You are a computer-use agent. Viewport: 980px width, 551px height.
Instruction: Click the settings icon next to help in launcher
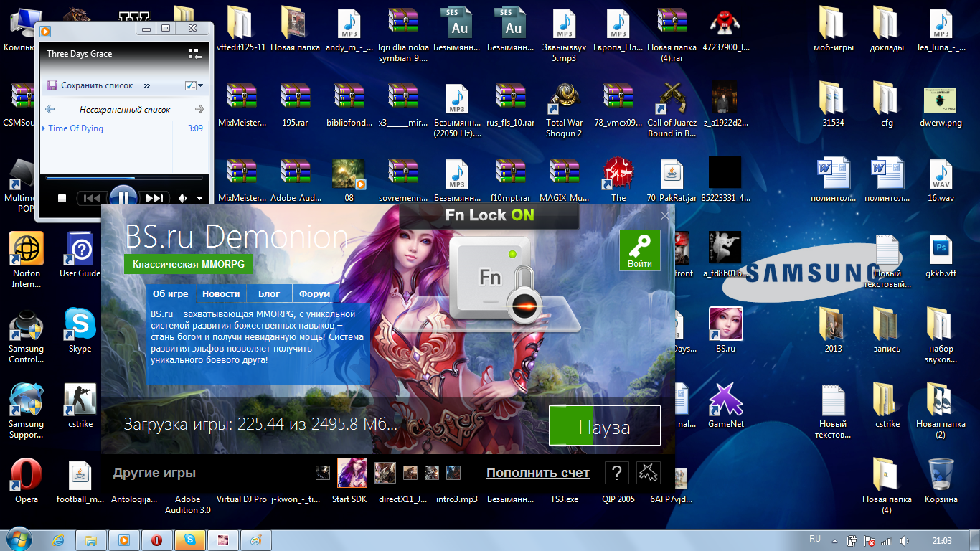click(x=648, y=473)
